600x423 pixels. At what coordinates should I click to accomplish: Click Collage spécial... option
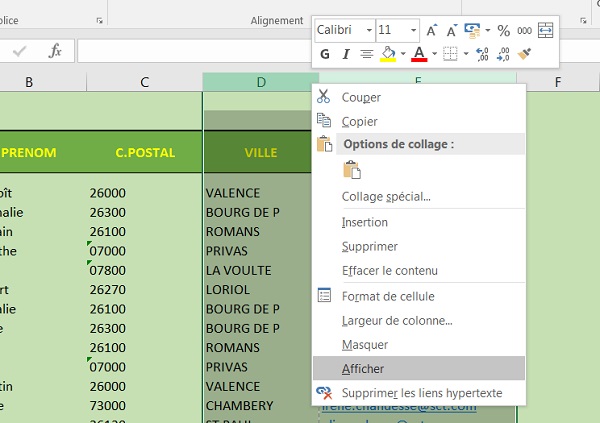[386, 196]
